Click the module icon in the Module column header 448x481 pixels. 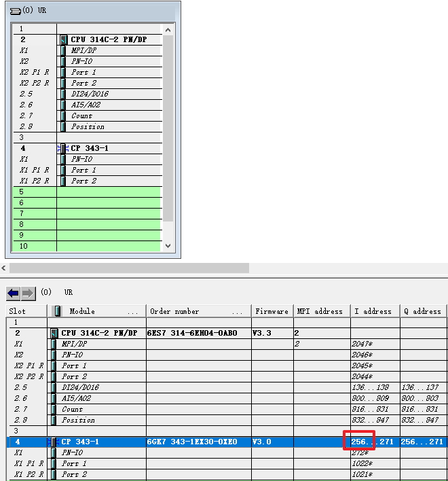(57, 311)
